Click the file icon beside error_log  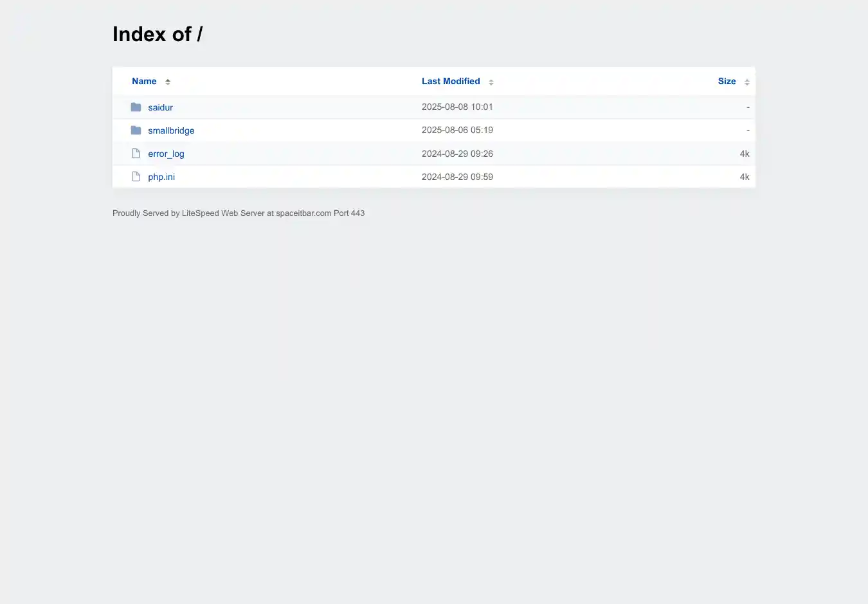(x=136, y=154)
